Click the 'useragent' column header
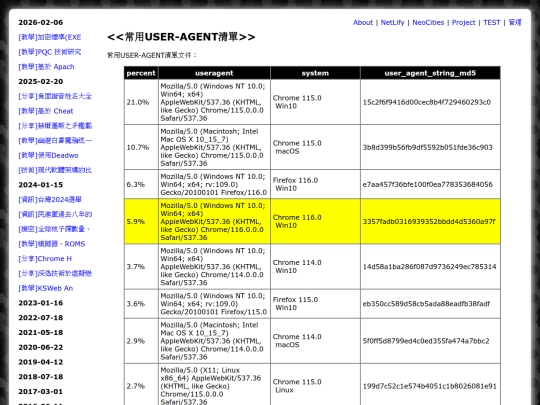This screenshot has width=540, height=405. tap(214, 73)
